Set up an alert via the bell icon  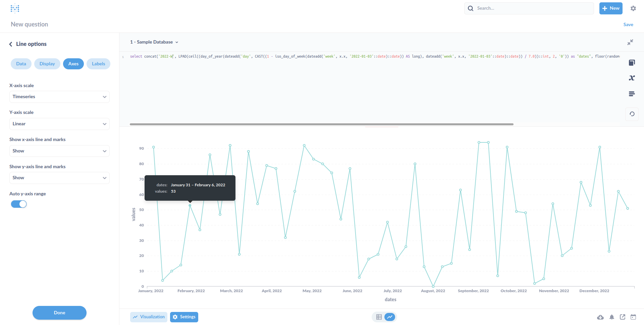point(611,317)
